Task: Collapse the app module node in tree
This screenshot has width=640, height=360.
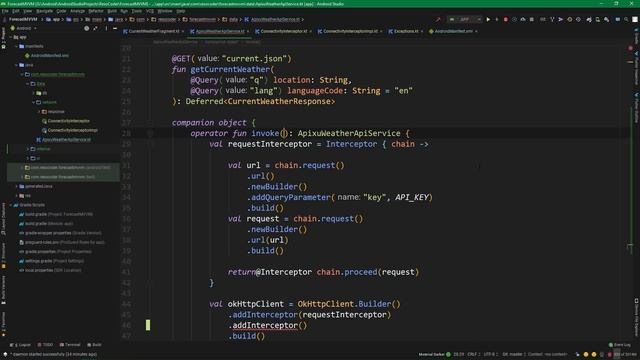Action: (x=11, y=37)
